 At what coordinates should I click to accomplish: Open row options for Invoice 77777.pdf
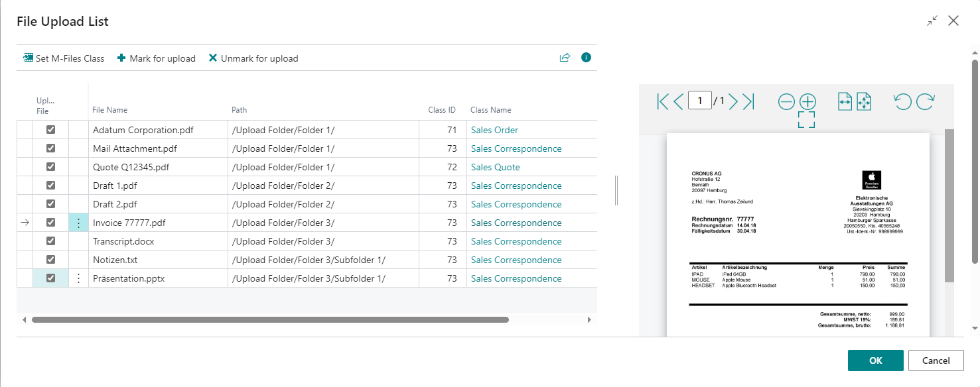[x=78, y=223]
